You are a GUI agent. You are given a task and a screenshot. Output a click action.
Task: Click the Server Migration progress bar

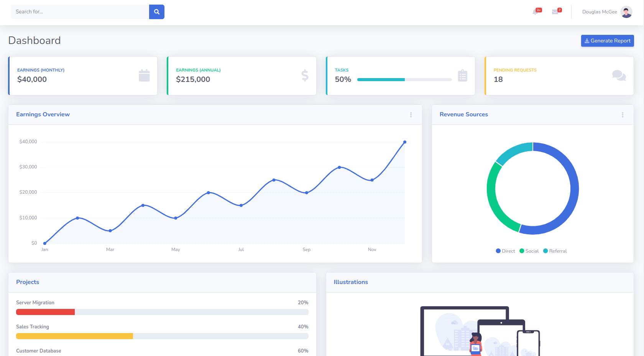[x=162, y=312]
